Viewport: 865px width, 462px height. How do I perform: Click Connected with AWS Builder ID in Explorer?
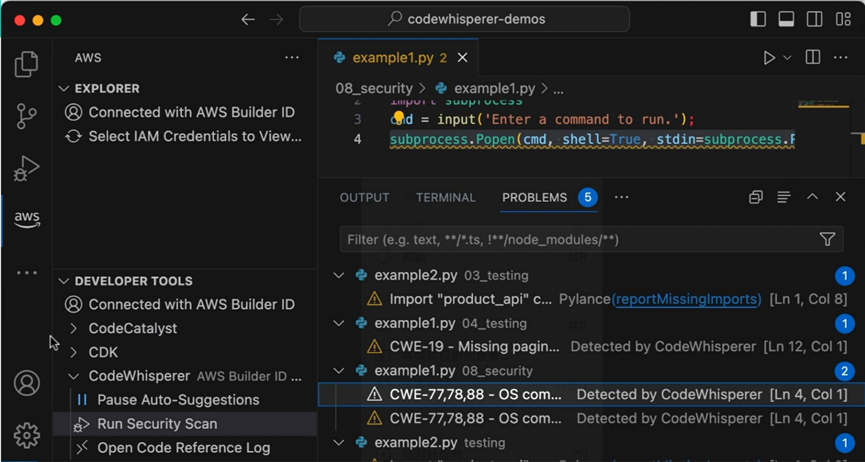191,112
